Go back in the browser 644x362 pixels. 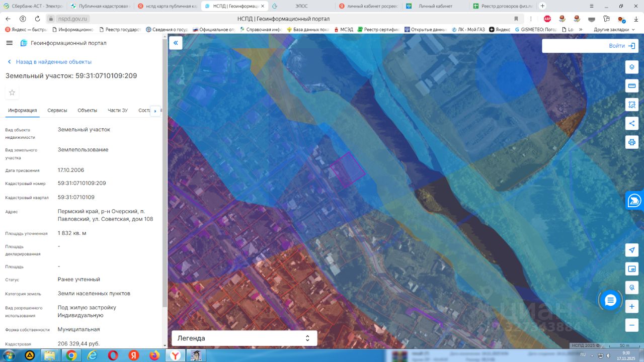click(x=8, y=19)
